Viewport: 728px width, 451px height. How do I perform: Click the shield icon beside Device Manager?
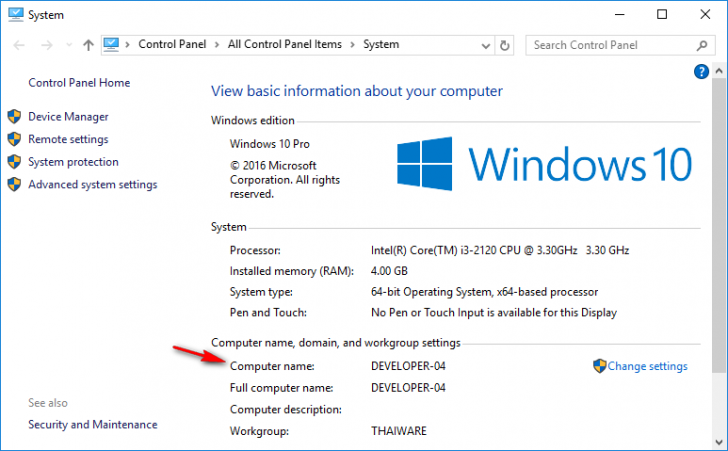(14, 117)
